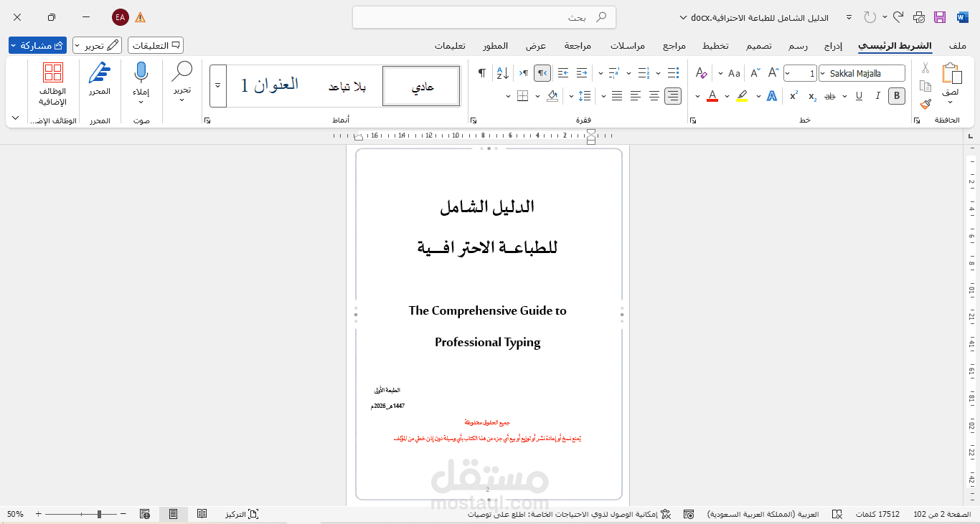
Task: Open the Text Effects glowing A icon
Action: point(772,95)
